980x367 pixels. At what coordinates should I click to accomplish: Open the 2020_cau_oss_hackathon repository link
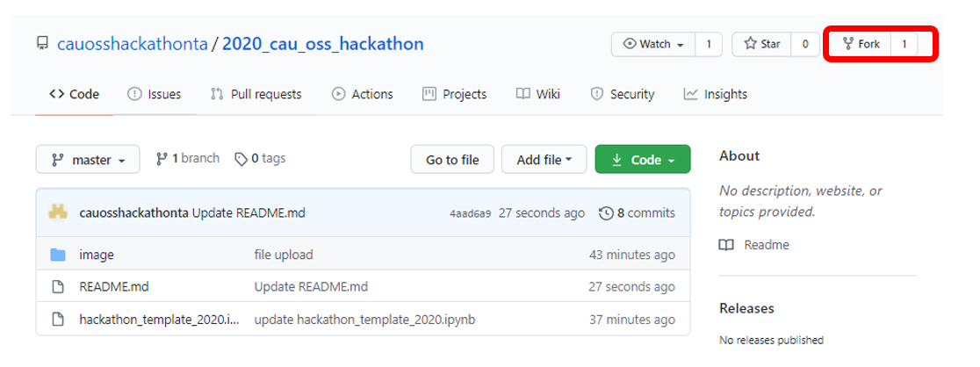(322, 44)
